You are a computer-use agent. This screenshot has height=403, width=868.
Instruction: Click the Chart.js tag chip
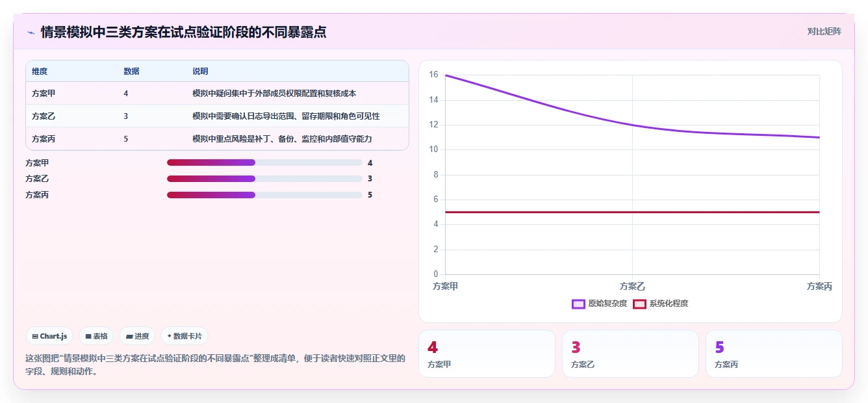click(49, 336)
